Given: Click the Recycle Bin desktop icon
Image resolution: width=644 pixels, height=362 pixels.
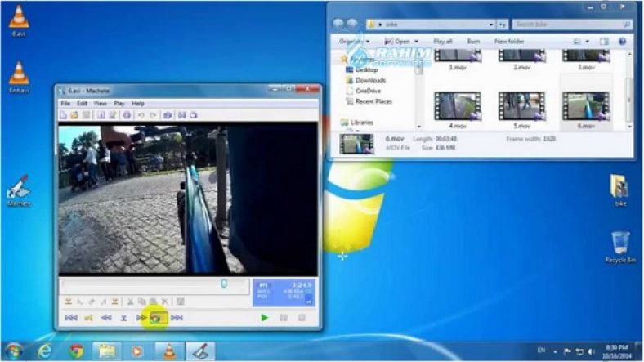Looking at the screenshot, I should click(x=620, y=247).
